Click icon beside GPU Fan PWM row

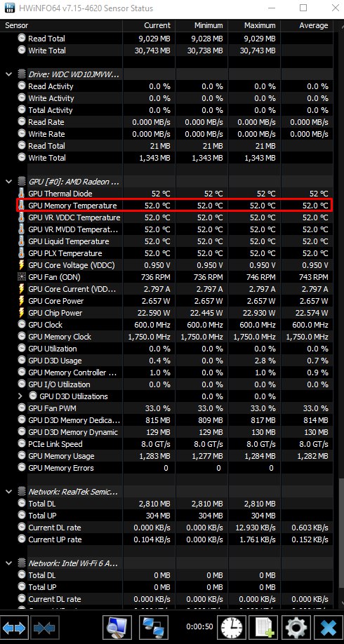(22, 408)
